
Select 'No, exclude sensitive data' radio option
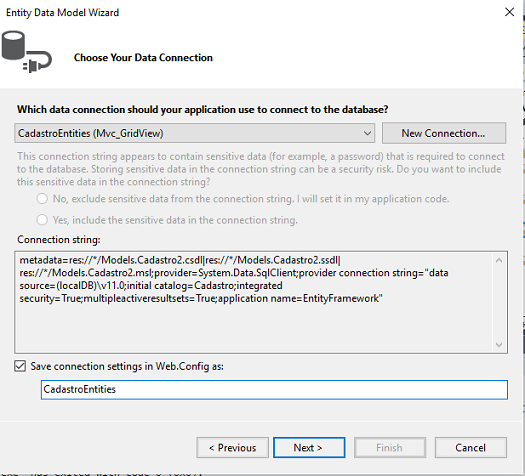(x=42, y=199)
